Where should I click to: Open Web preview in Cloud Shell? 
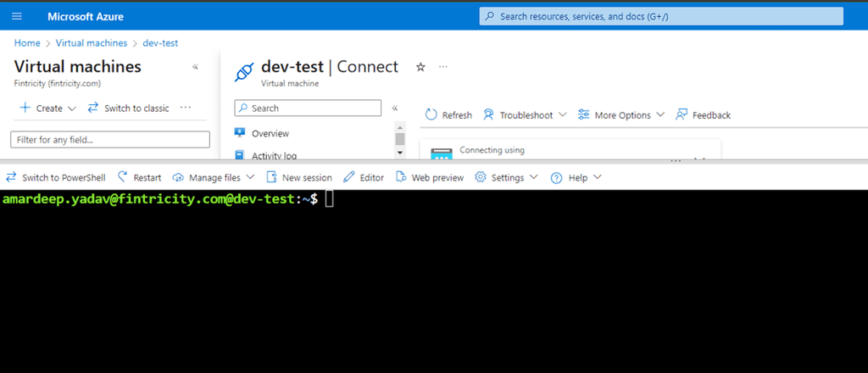point(430,178)
